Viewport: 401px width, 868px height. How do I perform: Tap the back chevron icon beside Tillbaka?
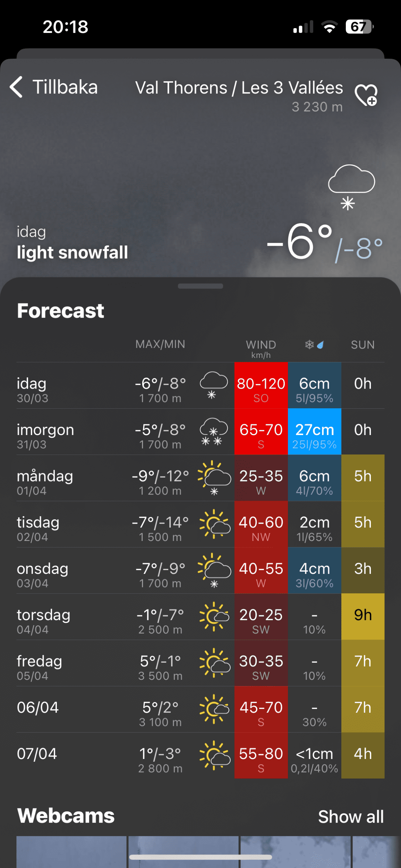16,87
